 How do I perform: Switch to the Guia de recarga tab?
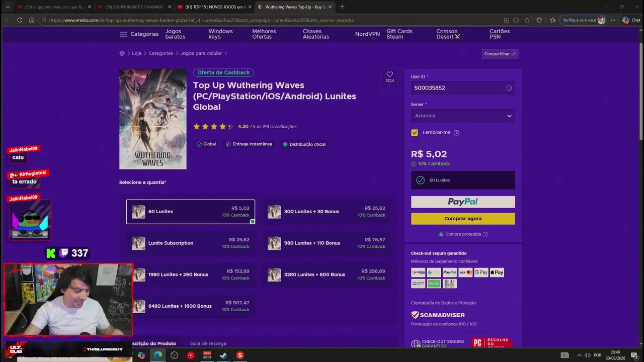(208, 344)
